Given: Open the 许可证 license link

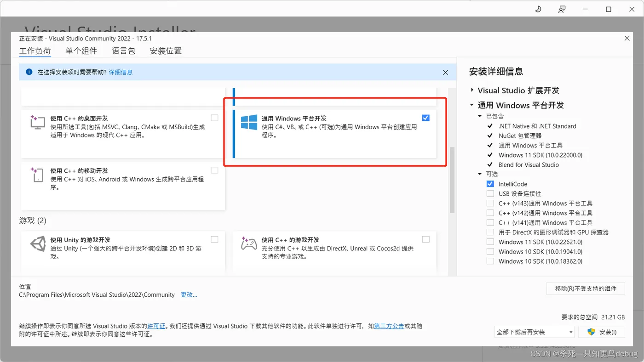Looking at the screenshot, I should point(156,326).
